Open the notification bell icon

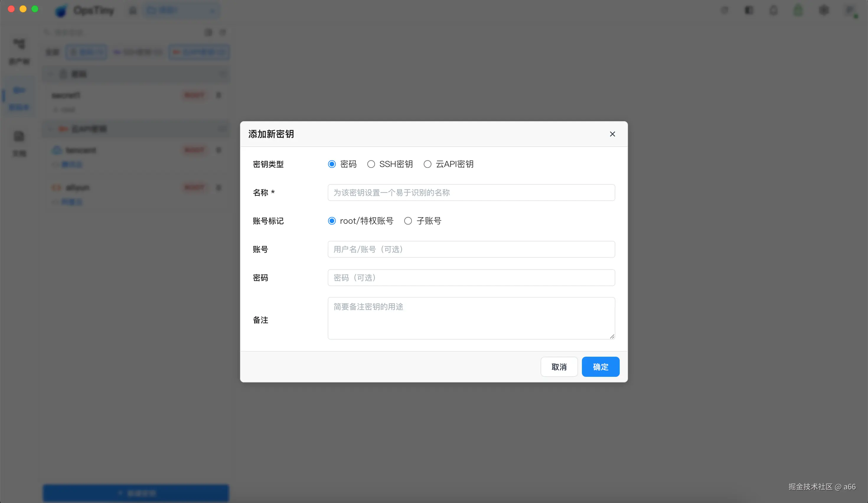[x=773, y=10]
